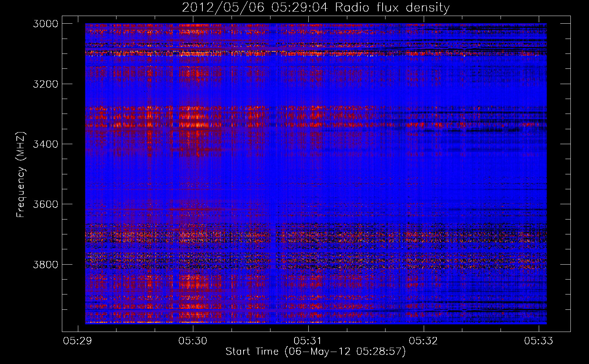Click the 'Start Time (06-May-12 05:28:57)' axis title
The width and height of the screenshot is (589, 364).
[316, 352]
